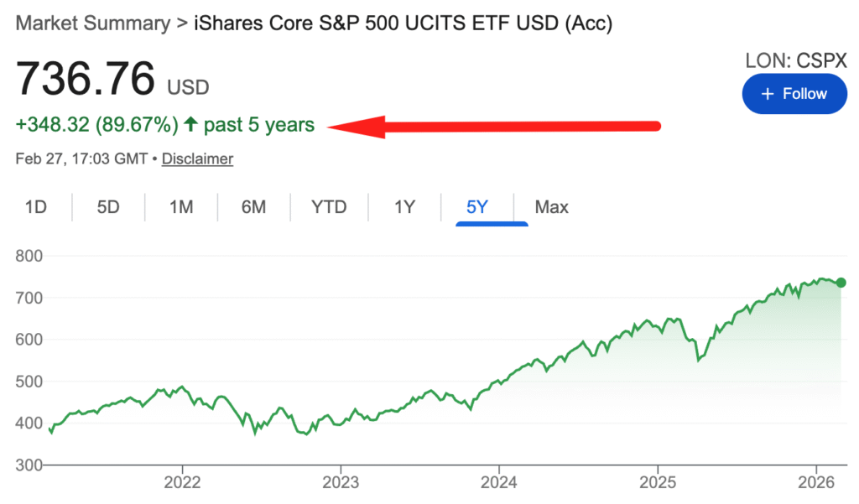Click the green up arrow beside percentage change
Screen dimensions: 859x504
click(191, 125)
